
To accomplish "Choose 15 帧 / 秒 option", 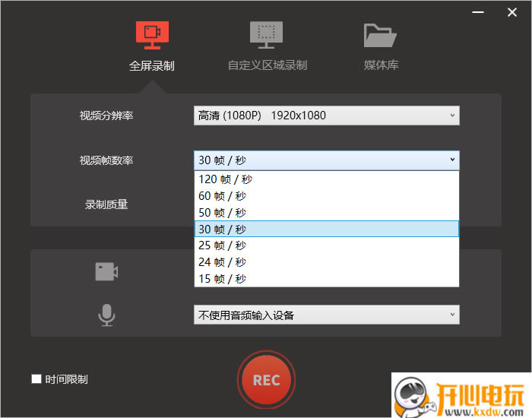I will point(327,279).
